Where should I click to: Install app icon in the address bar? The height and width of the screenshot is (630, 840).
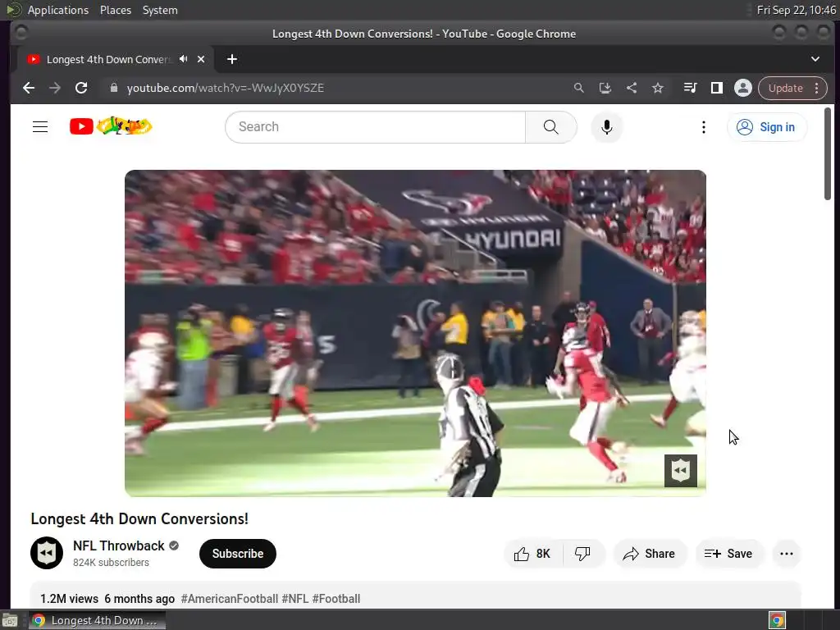pyautogui.click(x=605, y=88)
